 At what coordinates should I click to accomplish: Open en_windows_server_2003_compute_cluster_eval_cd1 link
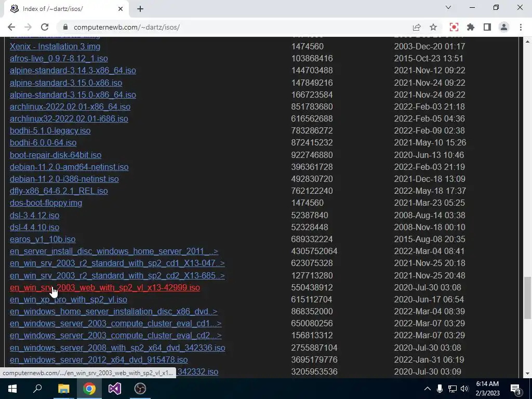pyautogui.click(x=116, y=323)
